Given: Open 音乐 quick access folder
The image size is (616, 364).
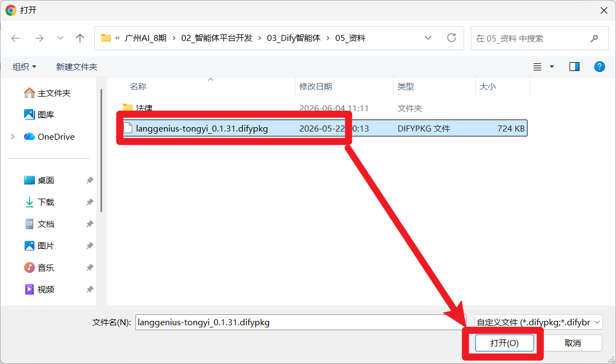Looking at the screenshot, I should tap(39, 267).
